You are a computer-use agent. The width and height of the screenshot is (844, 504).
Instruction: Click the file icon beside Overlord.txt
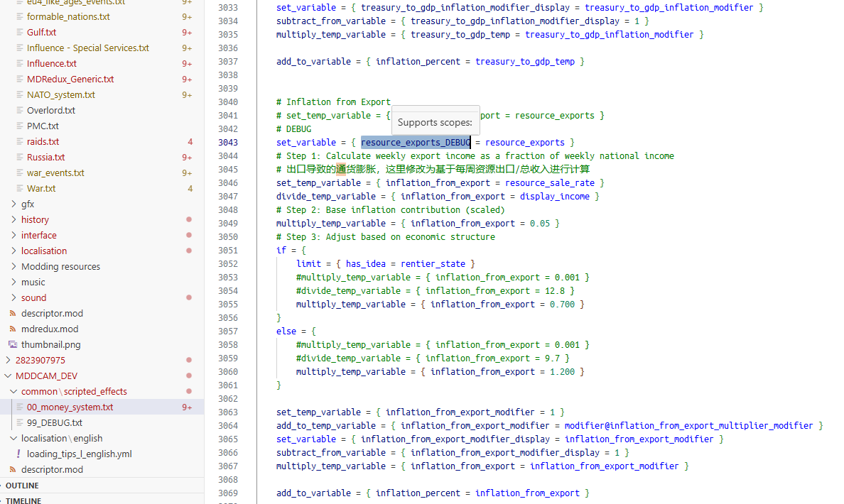(x=20, y=111)
